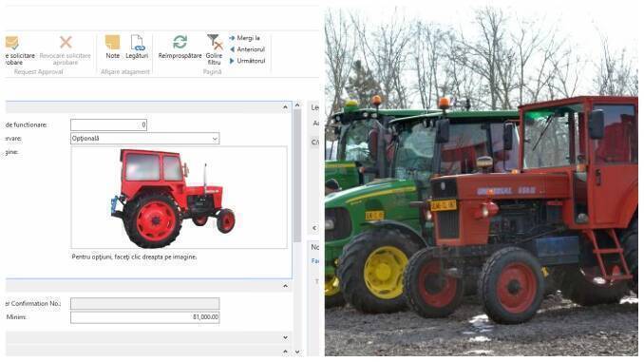Click the vertical scrollbar up arrow
Viewport: 644px width, 362px height.
click(297, 105)
